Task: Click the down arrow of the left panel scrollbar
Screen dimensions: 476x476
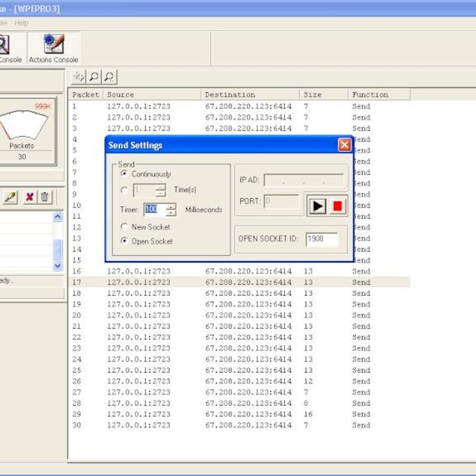Action: pyautogui.click(x=58, y=266)
